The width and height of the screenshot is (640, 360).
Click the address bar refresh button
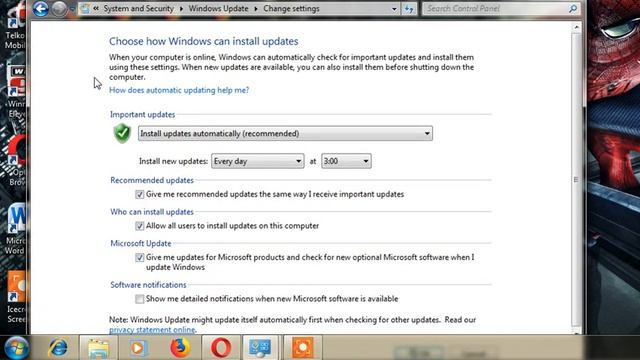(409, 9)
